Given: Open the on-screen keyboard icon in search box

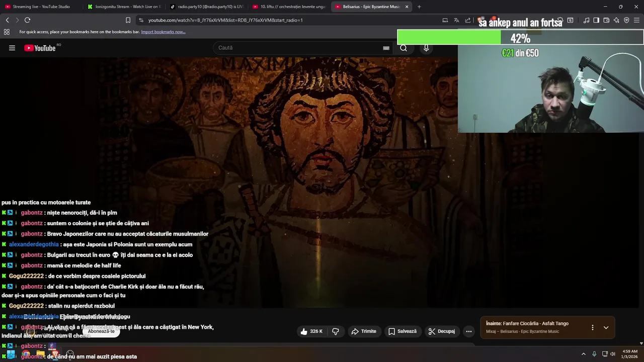Looking at the screenshot, I should (x=386, y=48).
